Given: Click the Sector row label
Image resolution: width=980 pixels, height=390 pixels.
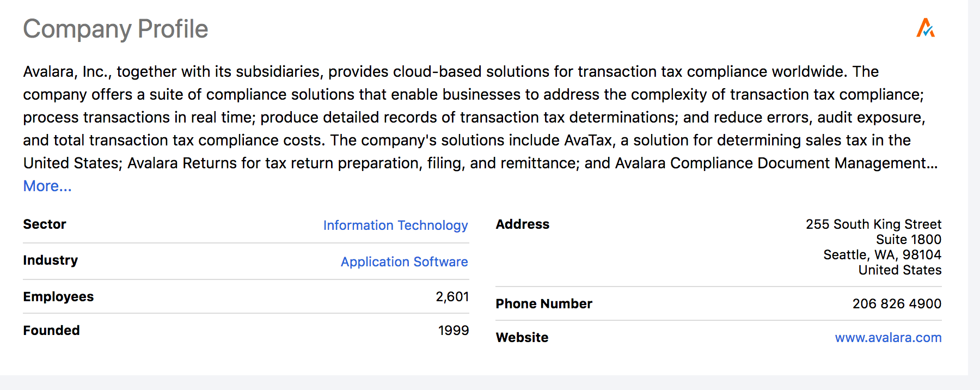Looking at the screenshot, I should 45,224.
